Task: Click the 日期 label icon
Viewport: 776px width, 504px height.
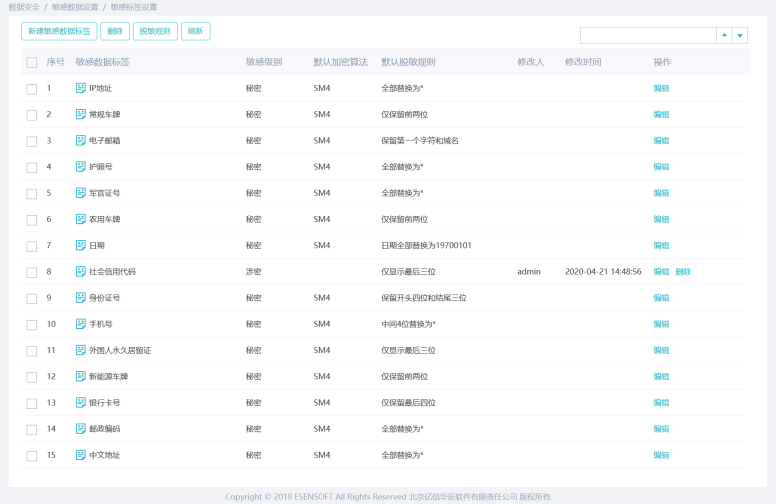Action: click(x=81, y=245)
